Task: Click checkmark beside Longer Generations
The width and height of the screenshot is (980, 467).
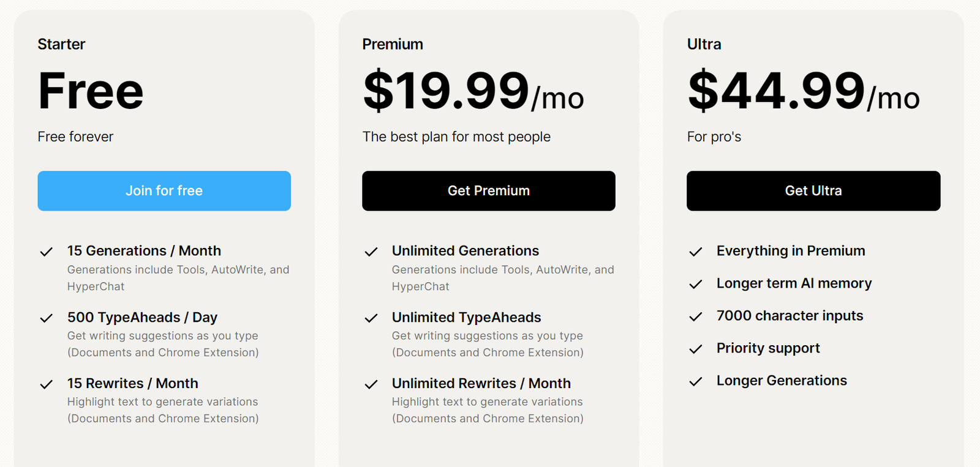Action: (695, 381)
